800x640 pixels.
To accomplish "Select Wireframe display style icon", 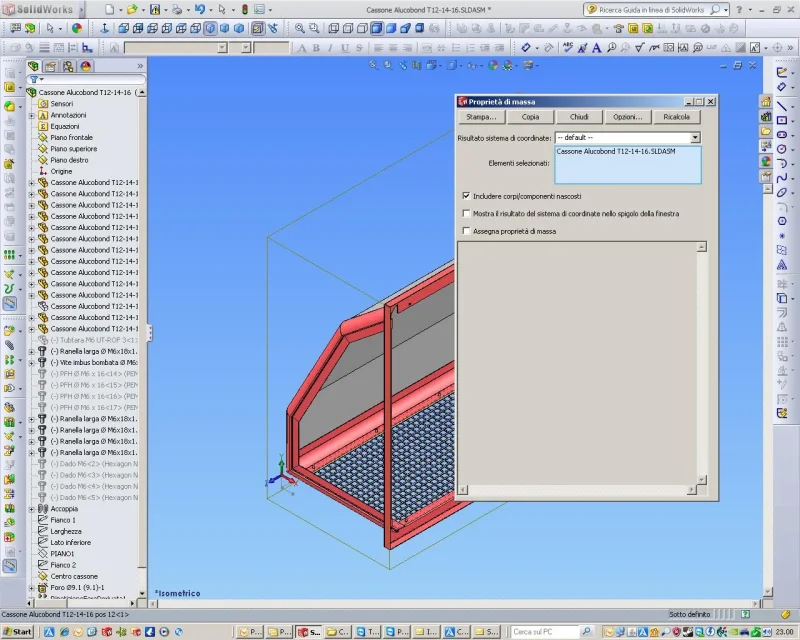I will click(x=334, y=28).
